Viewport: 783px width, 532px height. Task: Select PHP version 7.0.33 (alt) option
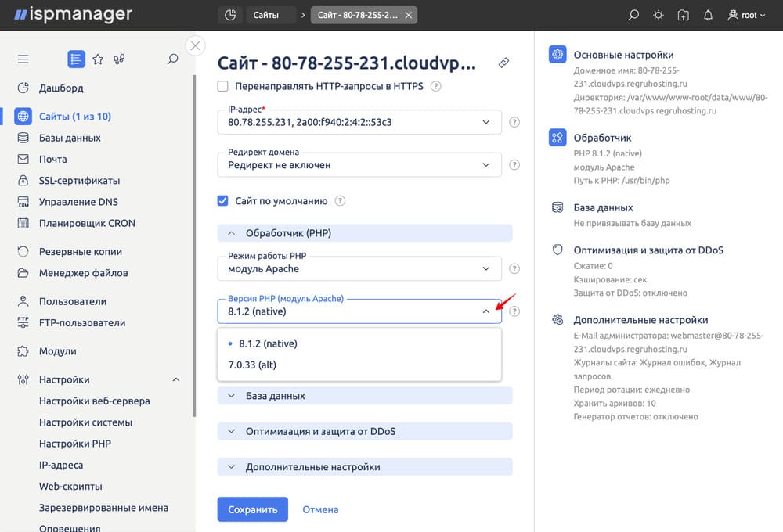click(252, 365)
